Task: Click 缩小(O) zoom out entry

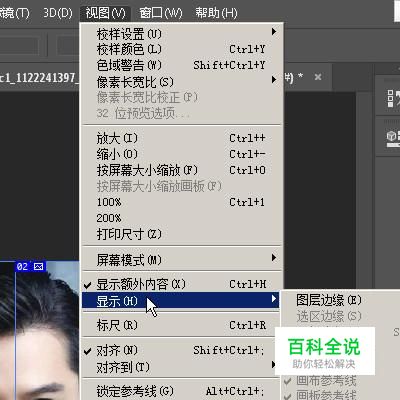Action: (x=182, y=154)
